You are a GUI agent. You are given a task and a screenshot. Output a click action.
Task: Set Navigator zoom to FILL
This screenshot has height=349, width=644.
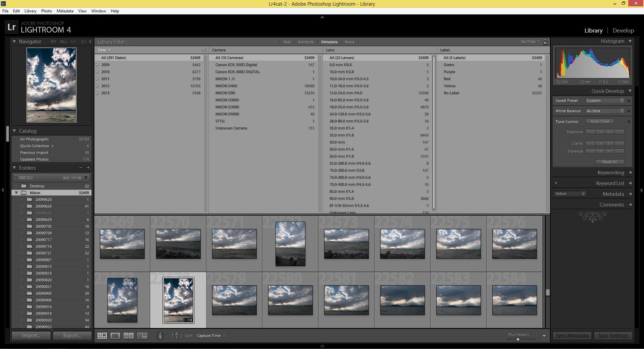point(63,42)
